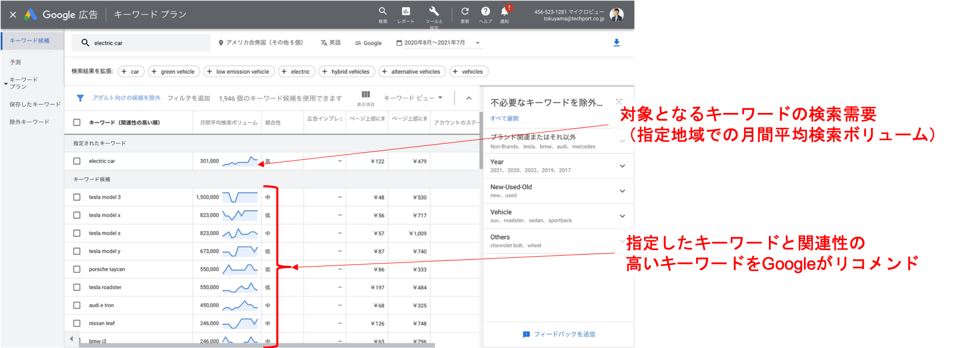Check the 'tesla model 3' row
The height and width of the screenshot is (348, 980).
pos(77,197)
